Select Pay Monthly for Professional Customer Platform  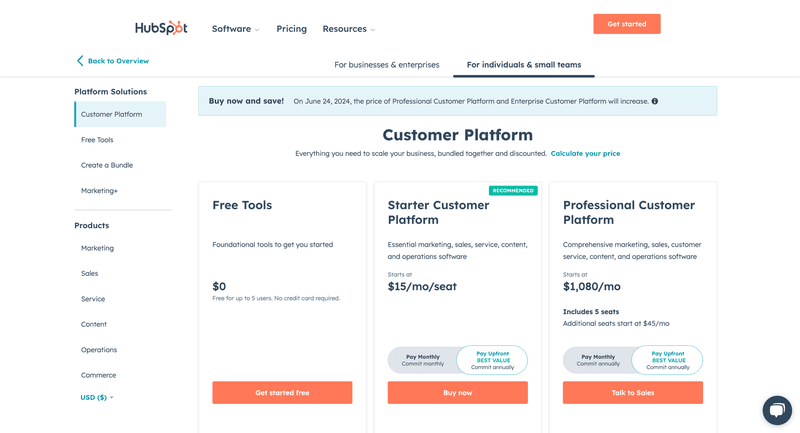point(598,360)
